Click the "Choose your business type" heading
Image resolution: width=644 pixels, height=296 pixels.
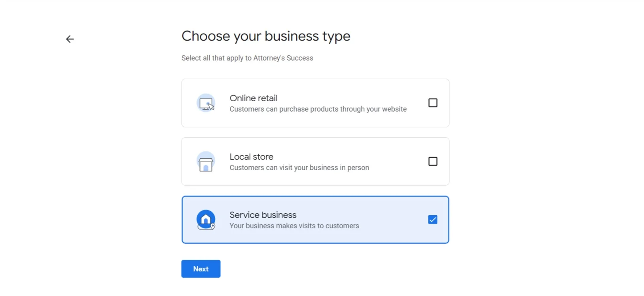pyautogui.click(x=266, y=36)
